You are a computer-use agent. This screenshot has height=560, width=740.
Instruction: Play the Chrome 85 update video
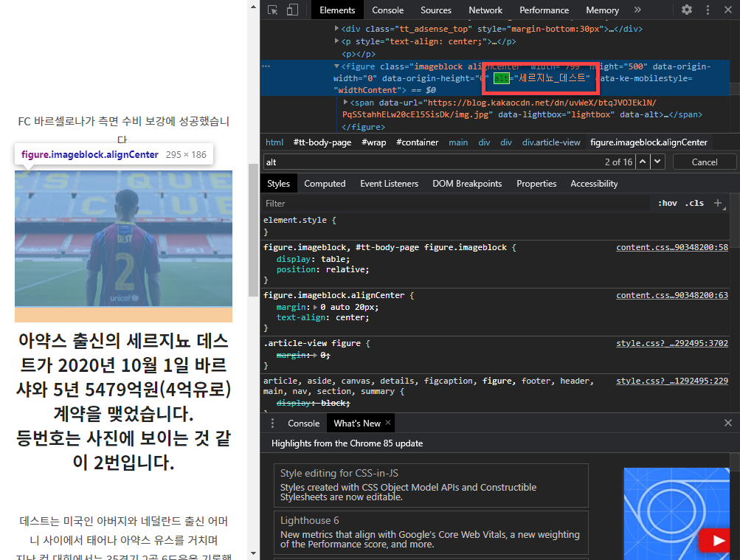pyautogui.click(x=715, y=540)
